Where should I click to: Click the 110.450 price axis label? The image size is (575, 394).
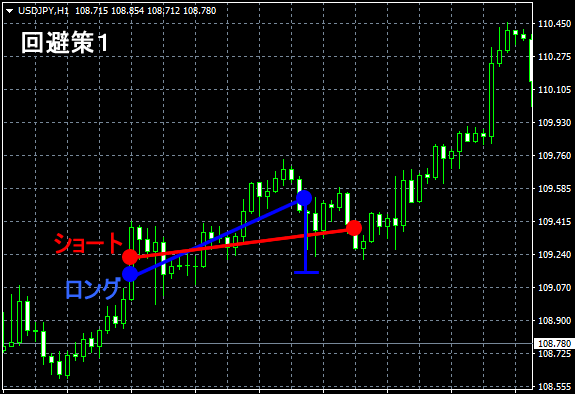[x=554, y=24]
